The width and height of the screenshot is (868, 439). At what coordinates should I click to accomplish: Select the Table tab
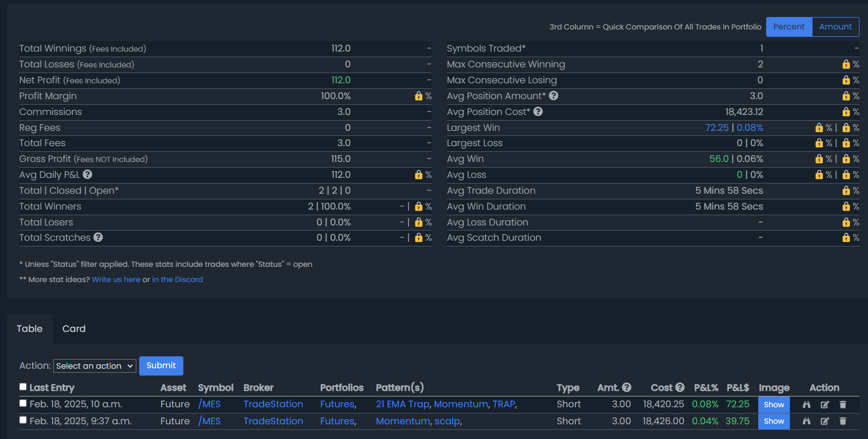[x=29, y=329]
